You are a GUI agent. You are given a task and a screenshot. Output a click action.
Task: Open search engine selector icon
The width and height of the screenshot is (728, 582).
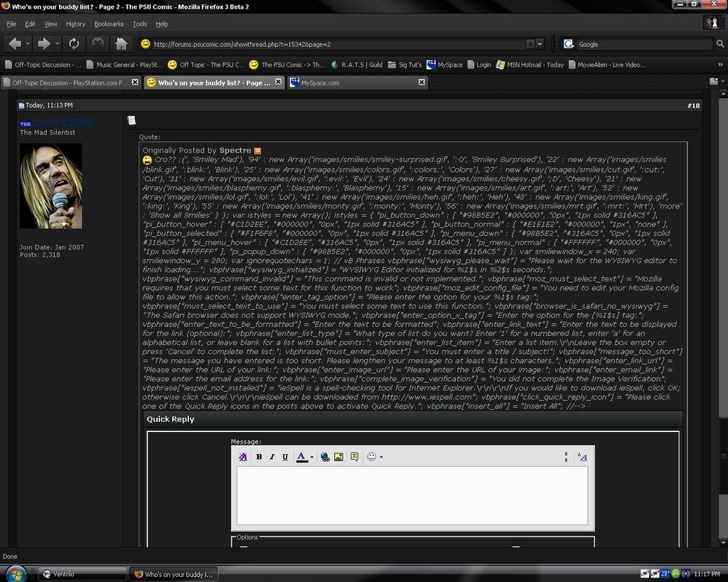569,44
